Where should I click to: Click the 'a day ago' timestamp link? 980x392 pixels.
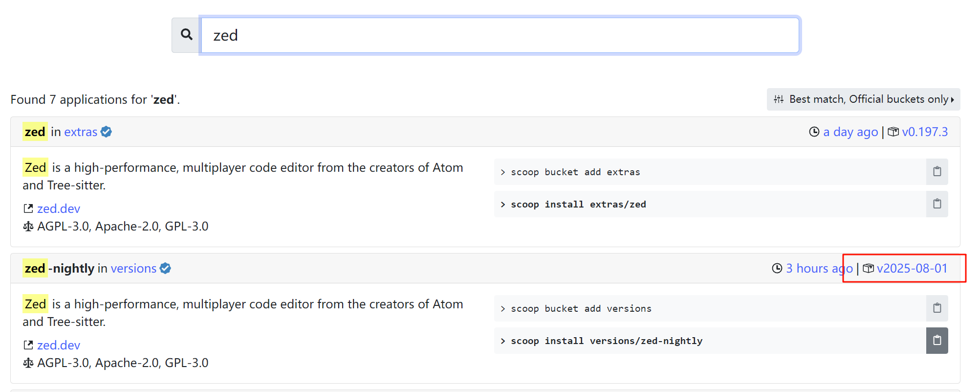(850, 132)
